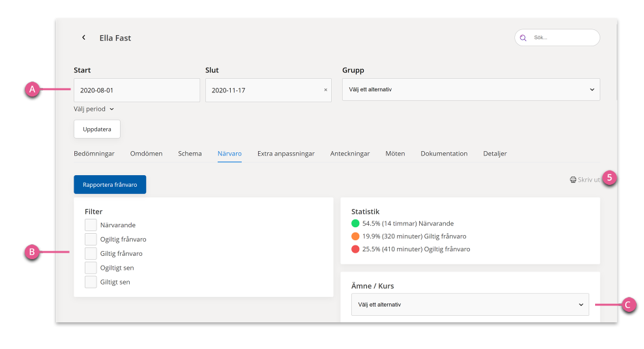Open the Grupp dropdown

coord(471,89)
